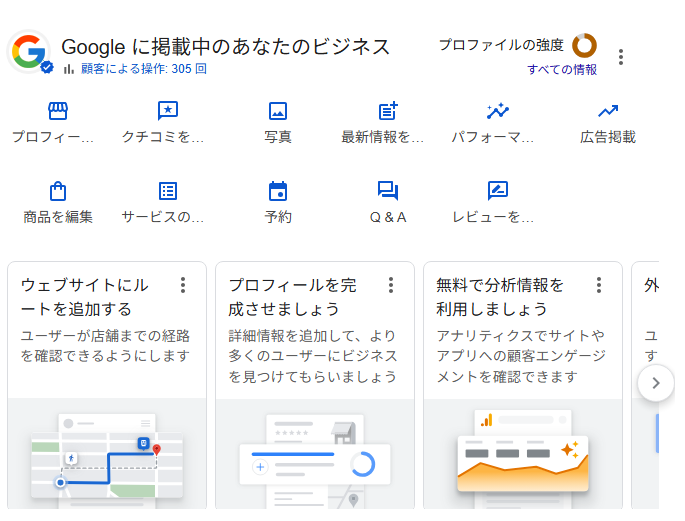
Task: Open the 予約 calendar icon
Action: 278,191
